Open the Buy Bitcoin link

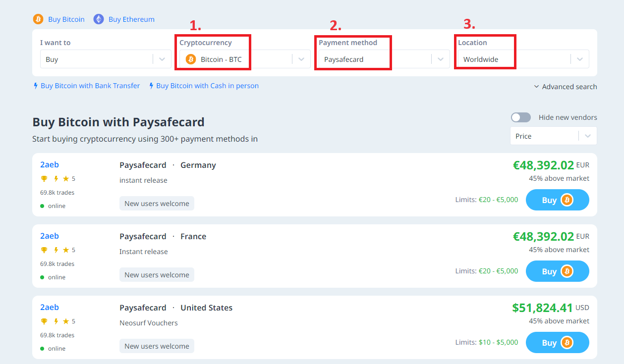(66, 19)
